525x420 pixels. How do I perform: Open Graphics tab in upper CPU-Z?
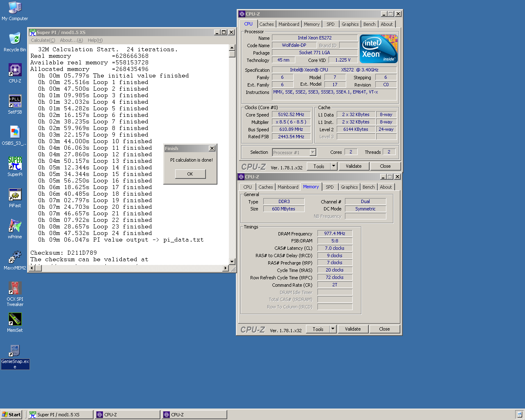350,24
